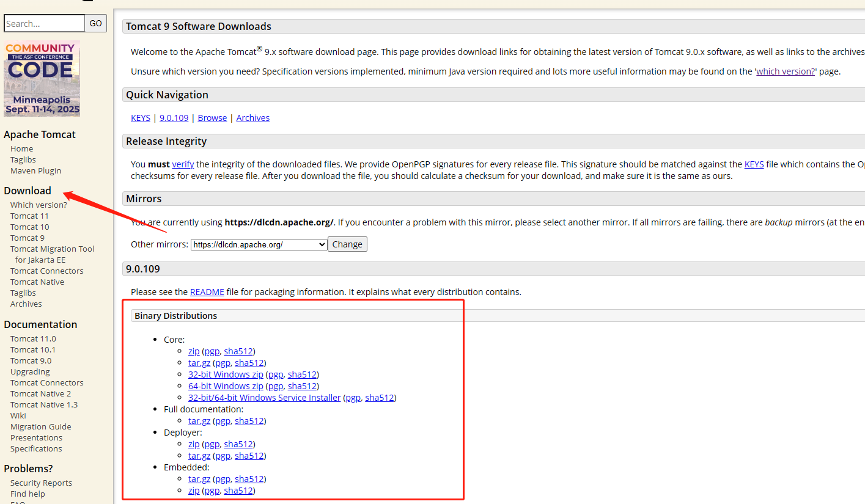Open Tomcat 11.0 documentation
The height and width of the screenshot is (504, 865).
tap(33, 338)
